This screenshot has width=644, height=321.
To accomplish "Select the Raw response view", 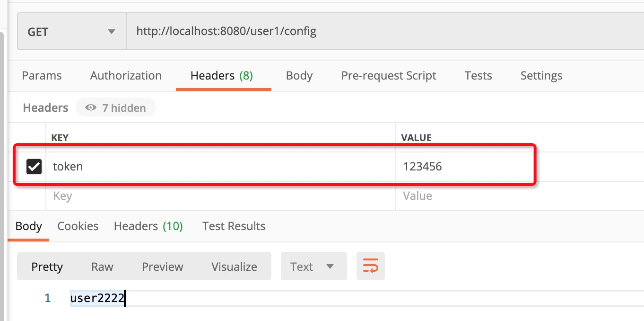I will tap(102, 267).
